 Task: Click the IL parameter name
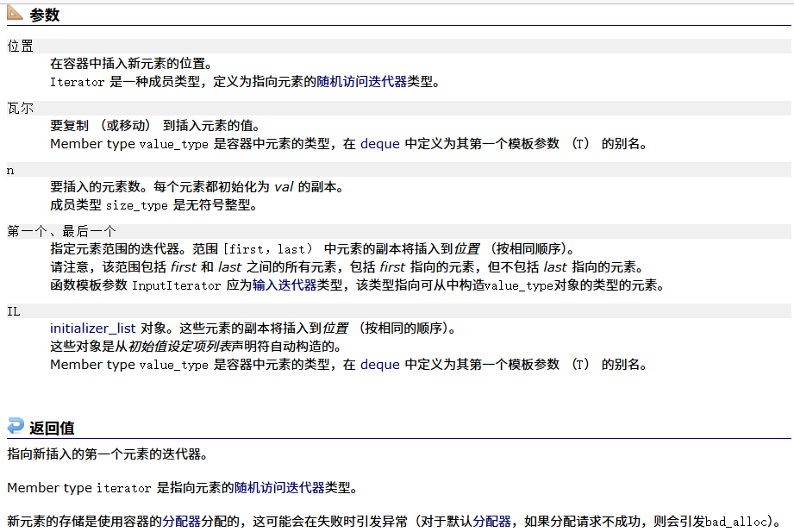pyautogui.click(x=14, y=311)
